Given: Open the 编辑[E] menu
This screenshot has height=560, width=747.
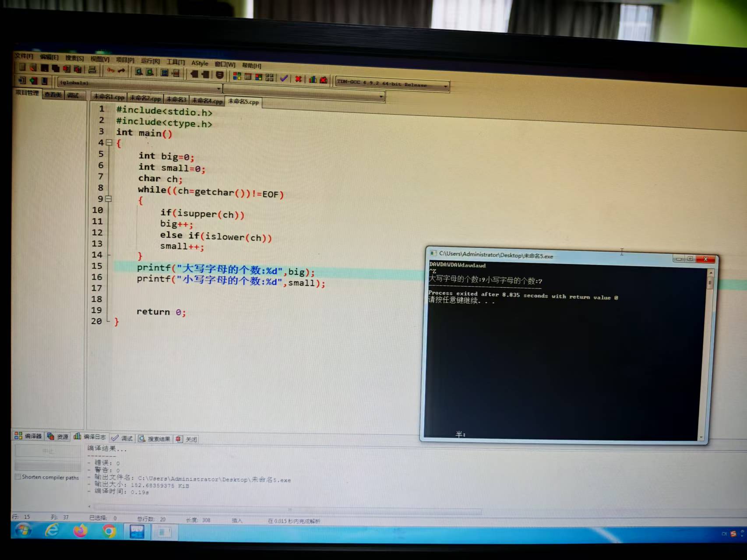Looking at the screenshot, I should pyautogui.click(x=49, y=57).
